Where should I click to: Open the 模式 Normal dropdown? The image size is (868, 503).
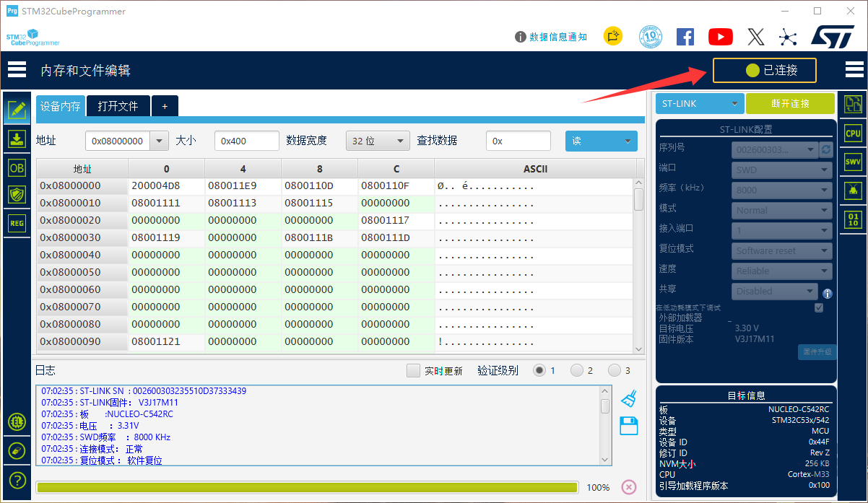coord(781,211)
